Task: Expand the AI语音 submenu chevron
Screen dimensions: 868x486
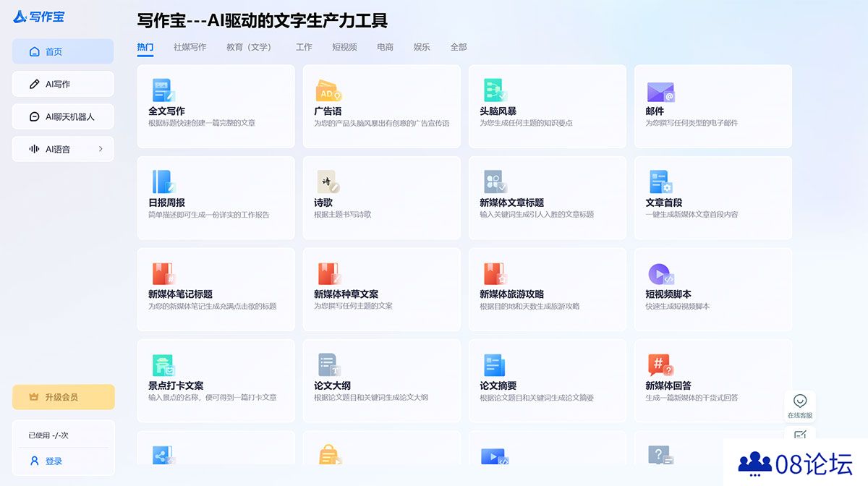Action: tap(101, 149)
